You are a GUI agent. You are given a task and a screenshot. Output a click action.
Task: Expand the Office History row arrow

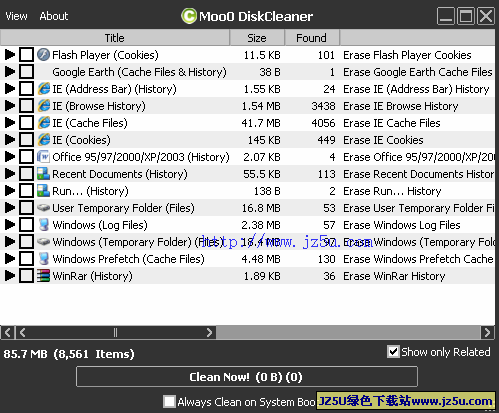[10, 157]
